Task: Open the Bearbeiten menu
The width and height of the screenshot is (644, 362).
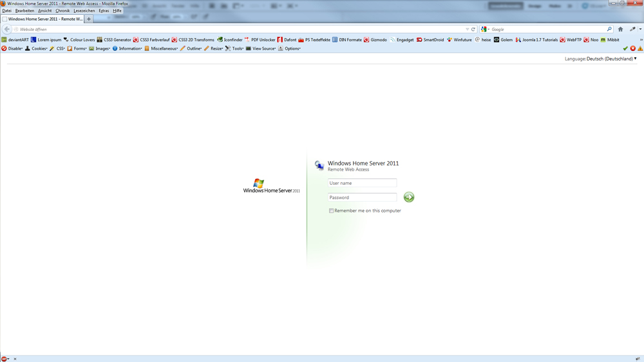Action: [24, 11]
